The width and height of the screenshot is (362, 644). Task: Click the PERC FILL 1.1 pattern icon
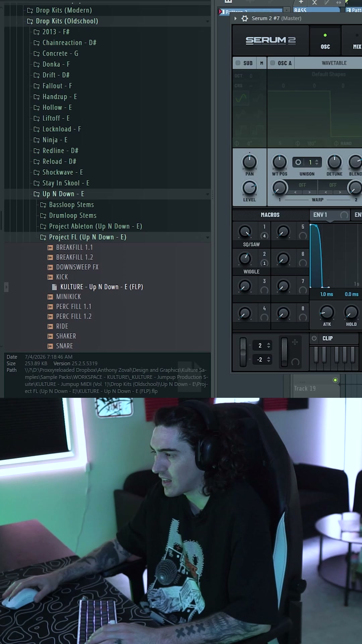(x=50, y=307)
